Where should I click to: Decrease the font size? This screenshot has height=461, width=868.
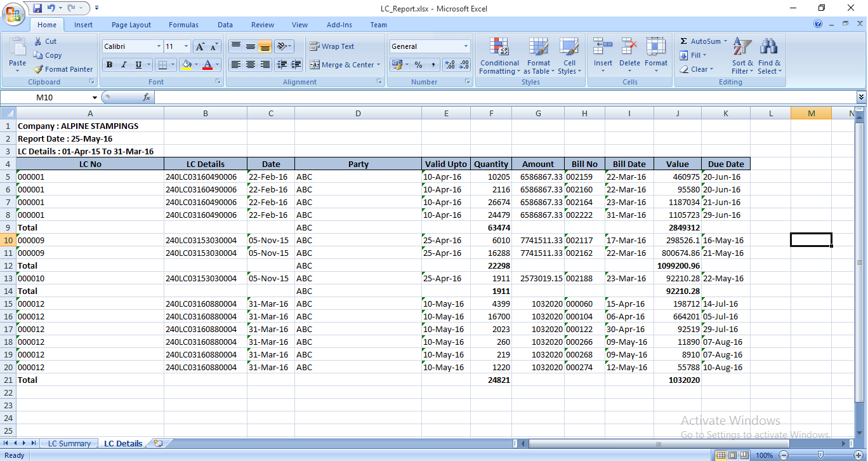point(214,46)
